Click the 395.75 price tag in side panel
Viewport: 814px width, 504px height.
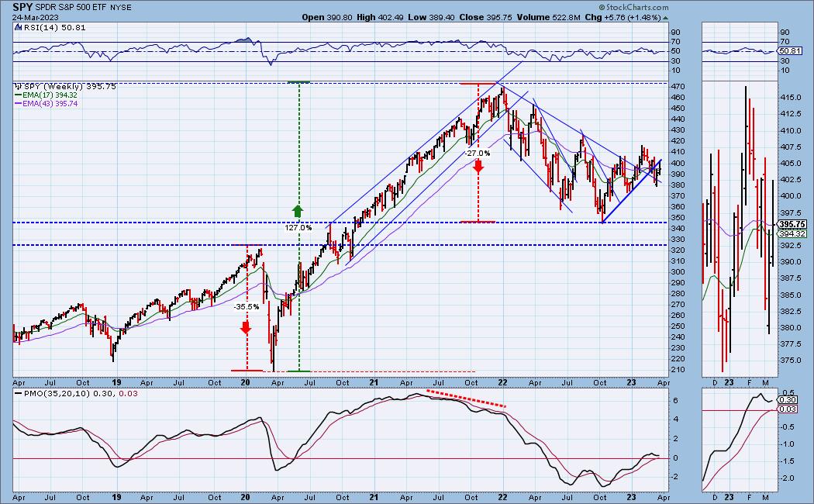point(792,224)
